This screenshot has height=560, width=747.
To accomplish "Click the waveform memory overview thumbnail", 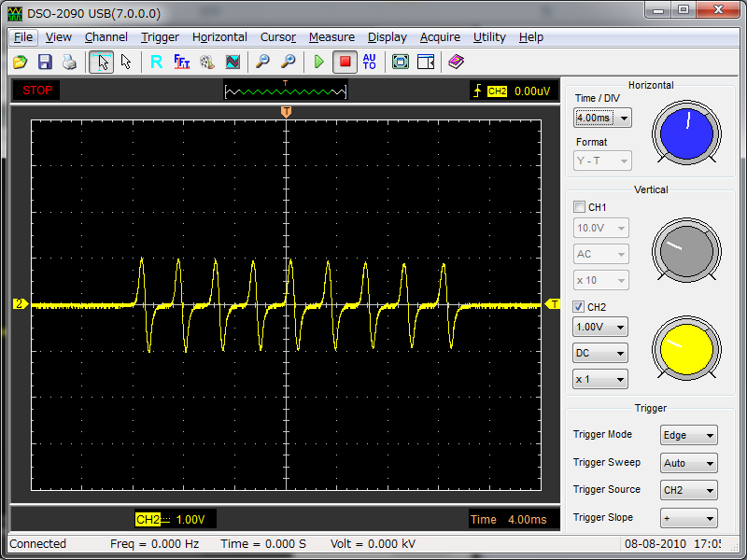I will [x=286, y=90].
